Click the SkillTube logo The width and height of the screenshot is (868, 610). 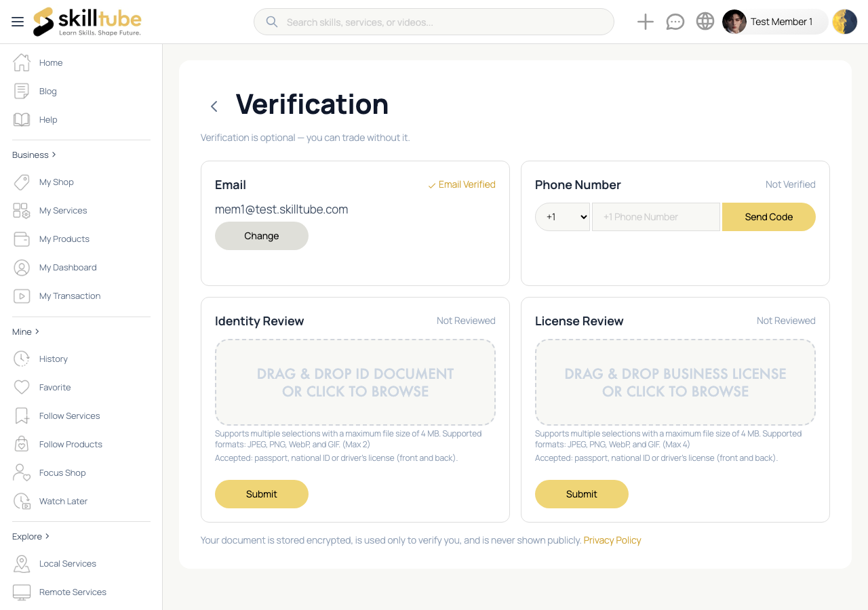[x=87, y=22]
